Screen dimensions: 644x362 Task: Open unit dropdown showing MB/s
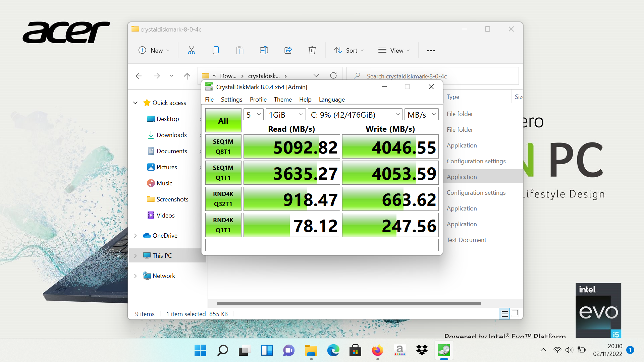pos(422,115)
